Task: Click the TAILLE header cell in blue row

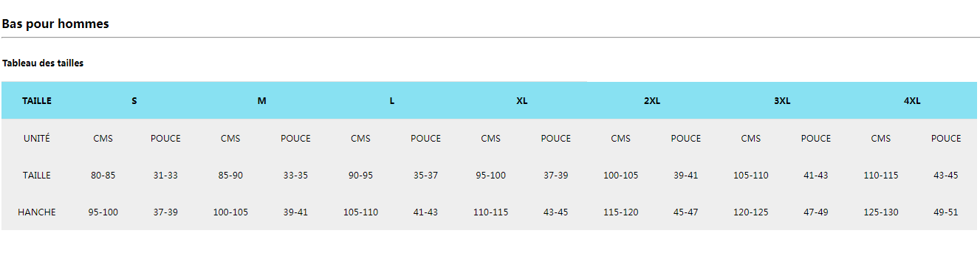Action: (x=37, y=101)
